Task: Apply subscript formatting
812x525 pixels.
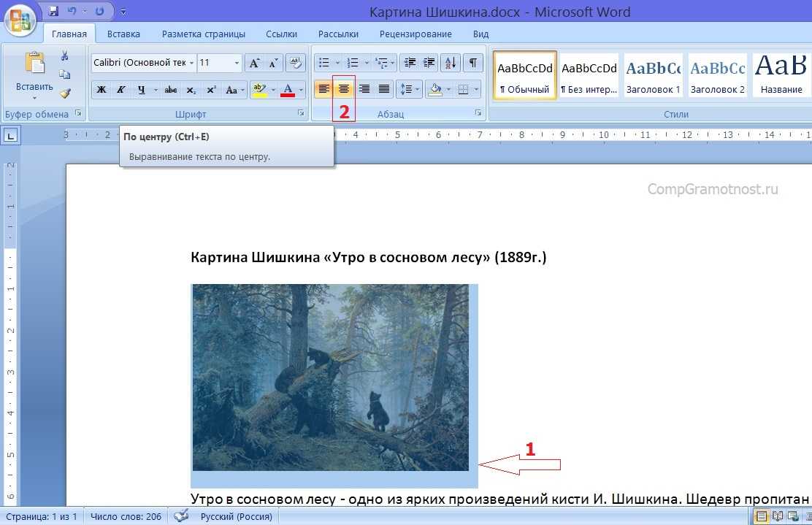Action: (191, 90)
